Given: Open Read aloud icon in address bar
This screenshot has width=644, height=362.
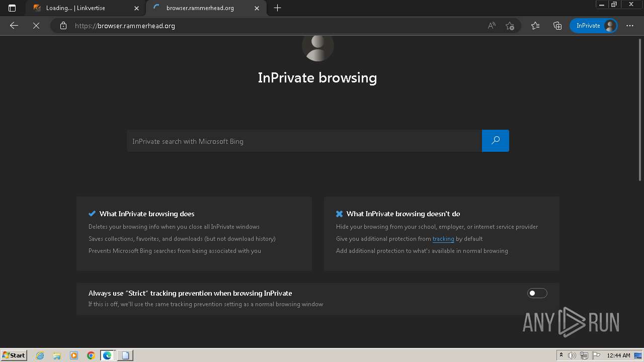Looking at the screenshot, I should point(492,26).
